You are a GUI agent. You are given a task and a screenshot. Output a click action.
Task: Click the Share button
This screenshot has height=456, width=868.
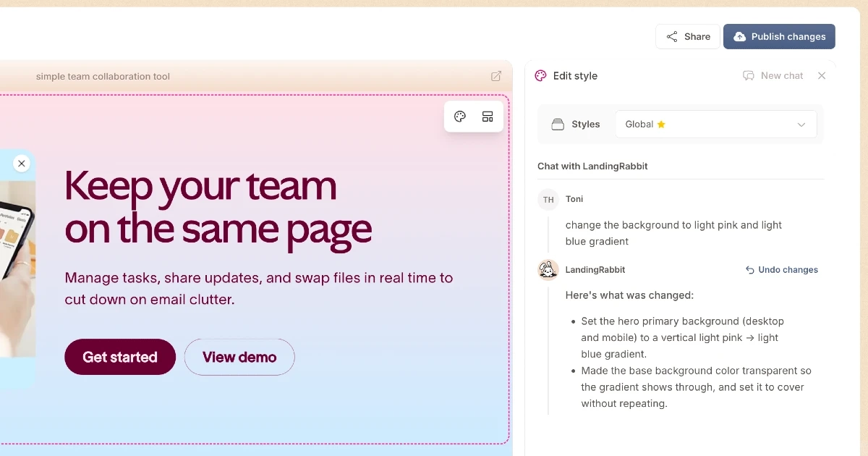click(x=688, y=37)
